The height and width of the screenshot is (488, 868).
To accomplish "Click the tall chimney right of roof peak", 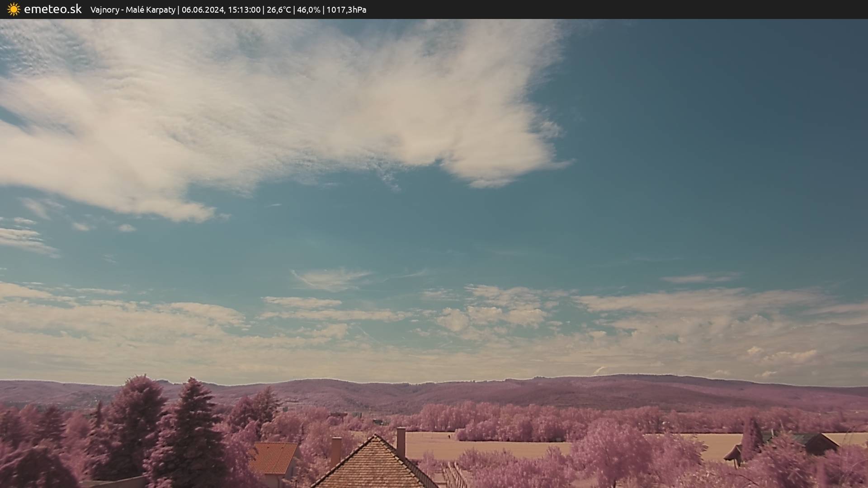I will [401, 442].
